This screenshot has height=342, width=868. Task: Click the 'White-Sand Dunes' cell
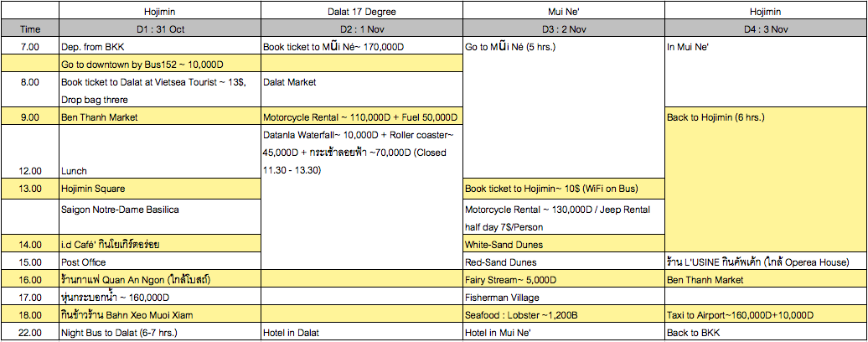click(564, 243)
